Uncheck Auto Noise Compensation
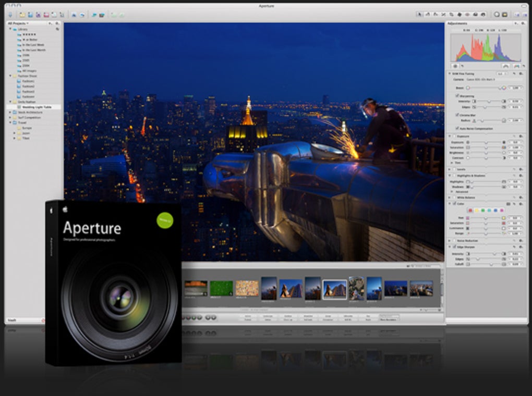 coord(457,128)
